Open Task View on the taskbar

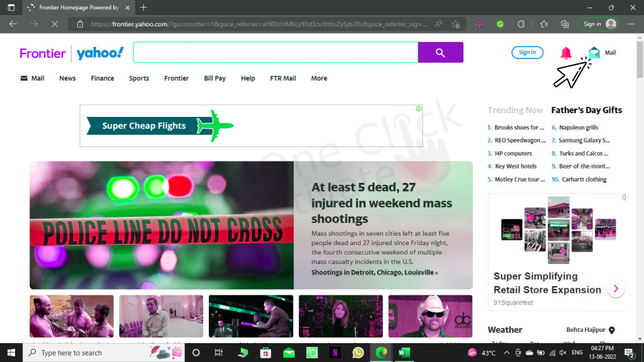click(x=218, y=353)
